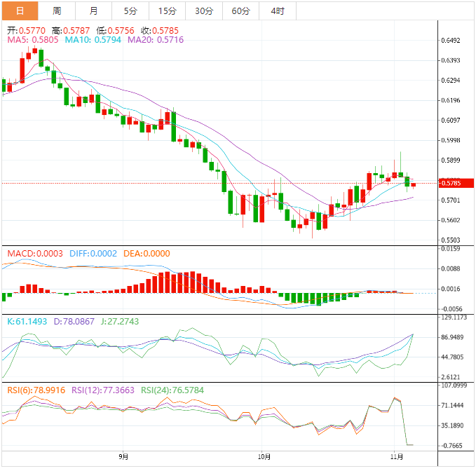
Task: Click the 0.6492 price axis label
Action: (x=451, y=41)
